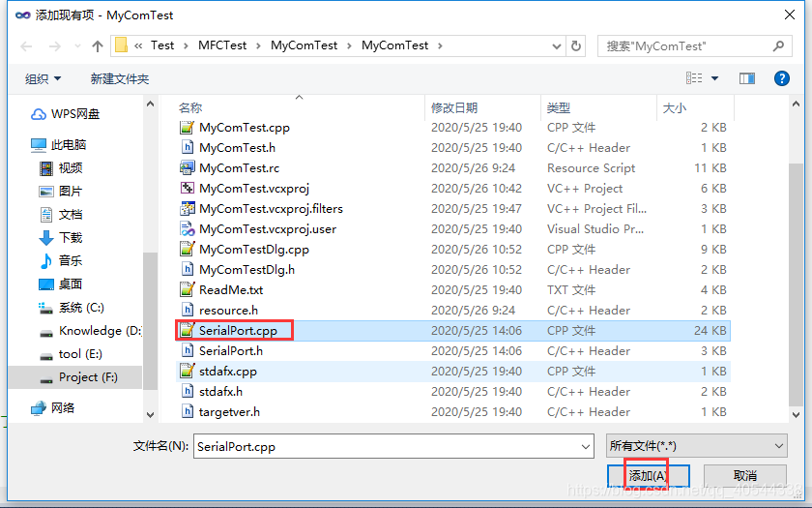Click the 下载 download arrow icon
This screenshot has height=508, width=812.
[x=46, y=238]
